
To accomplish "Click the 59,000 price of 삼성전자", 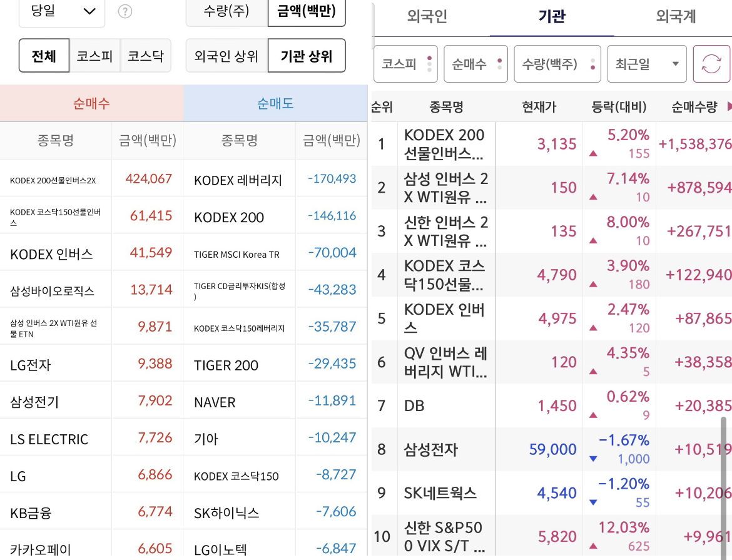I will (552, 449).
